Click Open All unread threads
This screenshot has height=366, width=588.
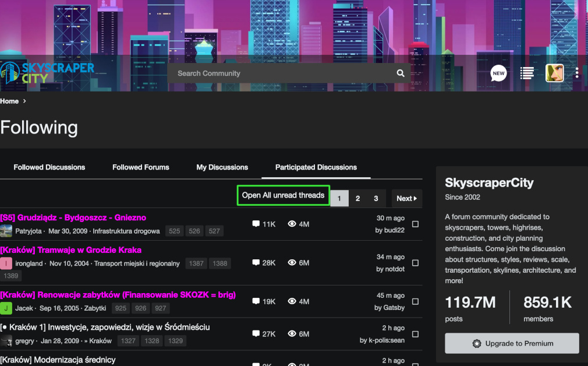(x=283, y=195)
